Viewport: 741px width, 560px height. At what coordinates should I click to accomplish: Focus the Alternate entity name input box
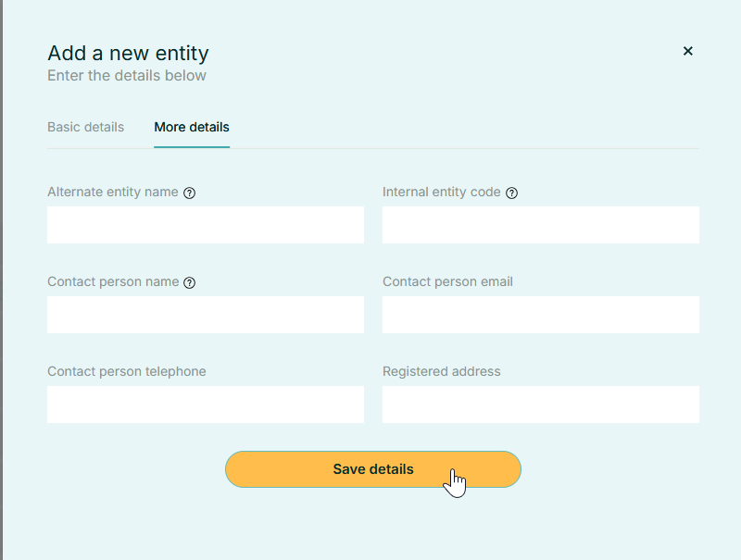coord(206,225)
